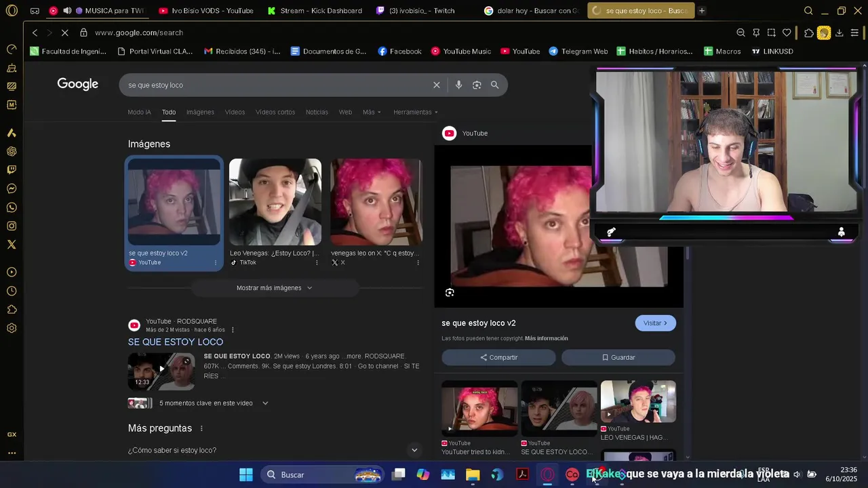
Task: Switch to Imágenes results tab
Action: click(200, 112)
